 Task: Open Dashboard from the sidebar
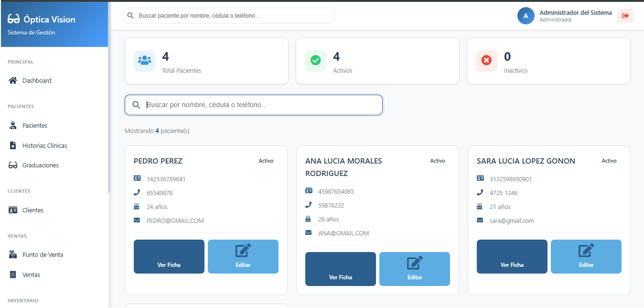pos(37,81)
